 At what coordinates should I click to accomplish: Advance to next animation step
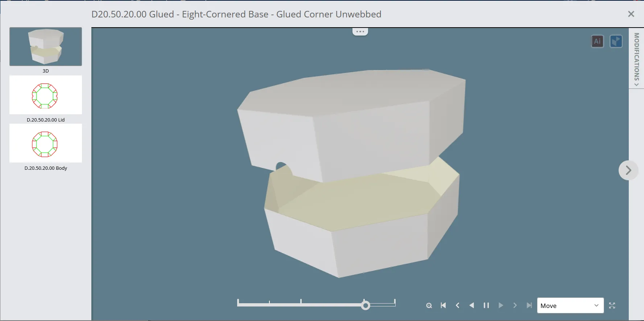[x=515, y=305]
